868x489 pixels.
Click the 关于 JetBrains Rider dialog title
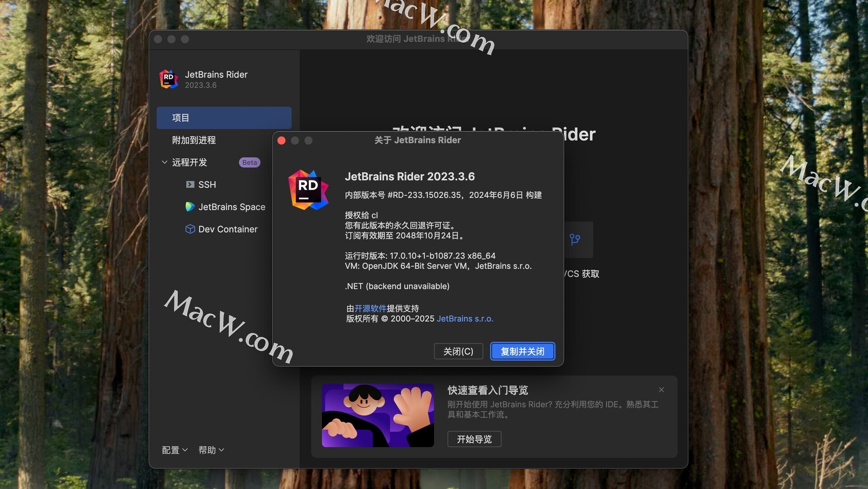pos(418,140)
